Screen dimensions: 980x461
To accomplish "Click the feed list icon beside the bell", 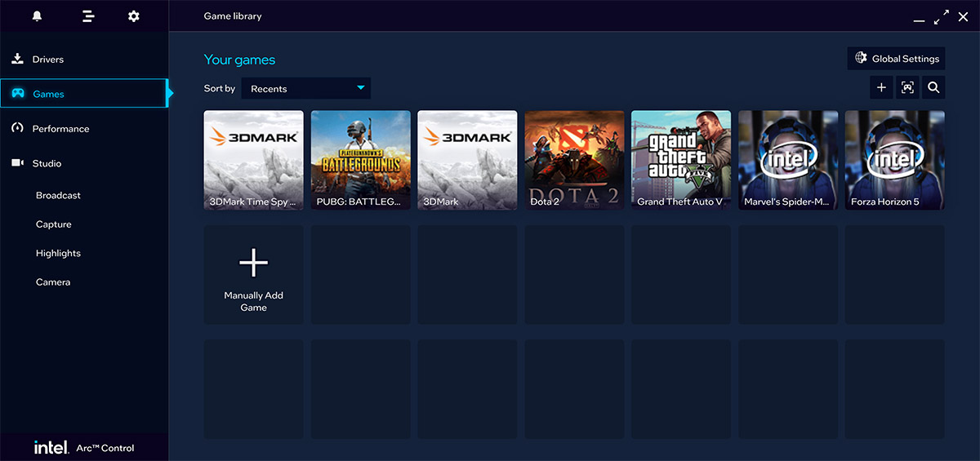I will pyautogui.click(x=90, y=16).
